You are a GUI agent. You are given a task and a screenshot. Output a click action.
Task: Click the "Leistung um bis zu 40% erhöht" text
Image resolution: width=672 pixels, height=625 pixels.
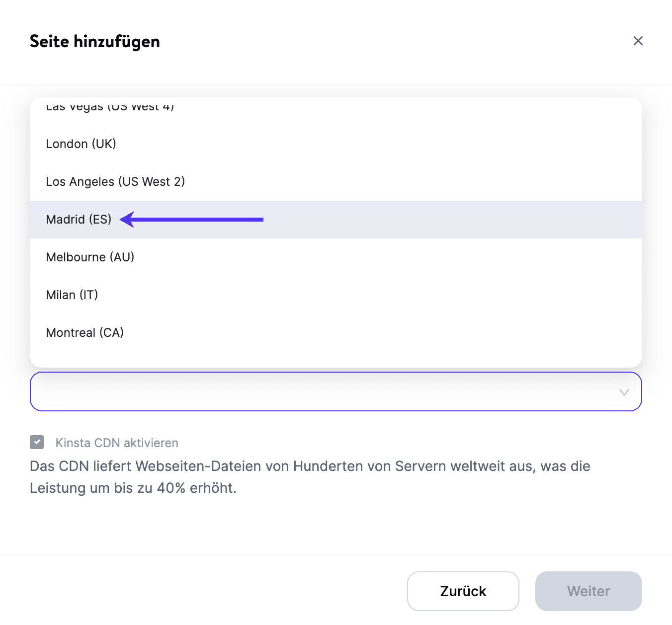tap(133, 488)
